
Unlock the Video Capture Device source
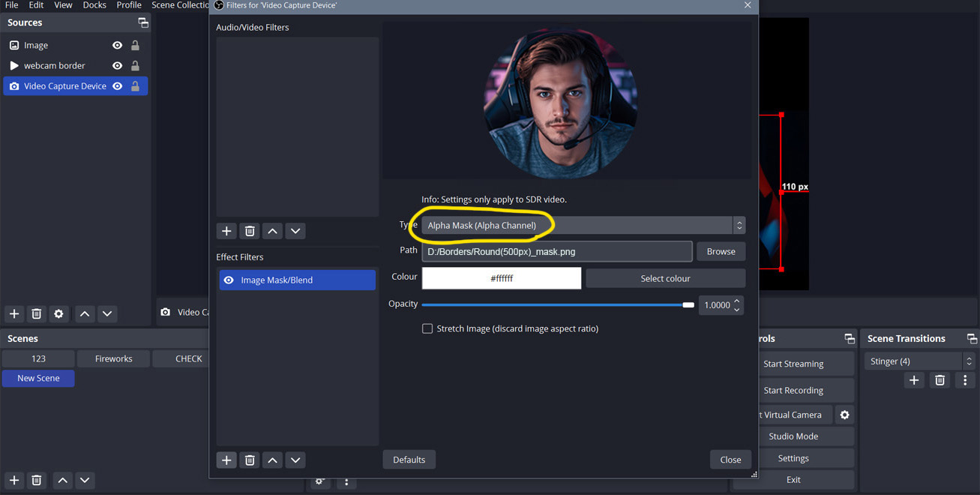135,86
